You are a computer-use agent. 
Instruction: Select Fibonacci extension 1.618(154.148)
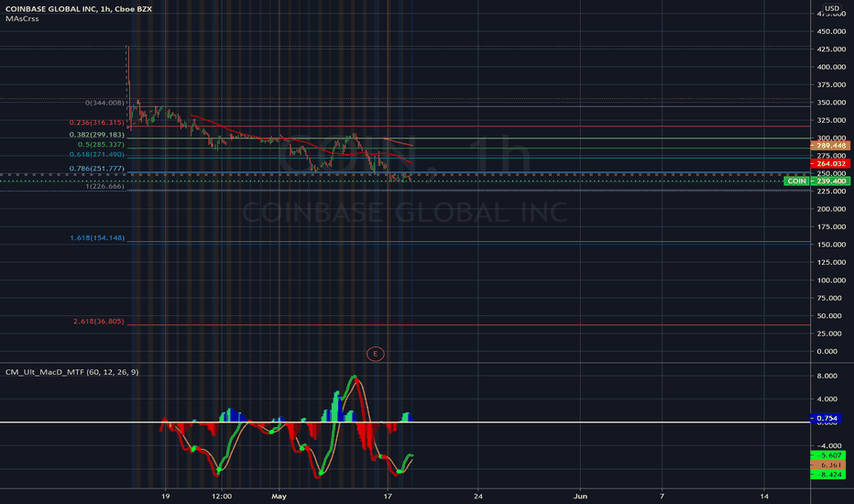[x=97, y=238]
